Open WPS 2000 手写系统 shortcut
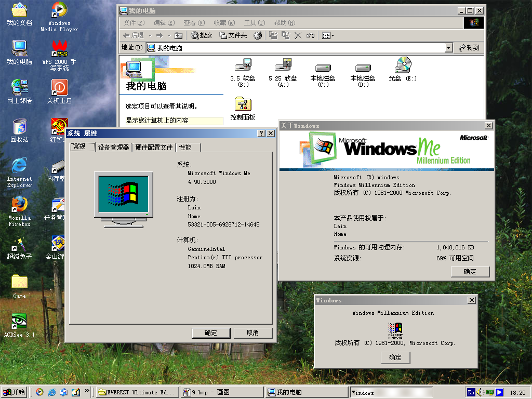 (x=59, y=55)
